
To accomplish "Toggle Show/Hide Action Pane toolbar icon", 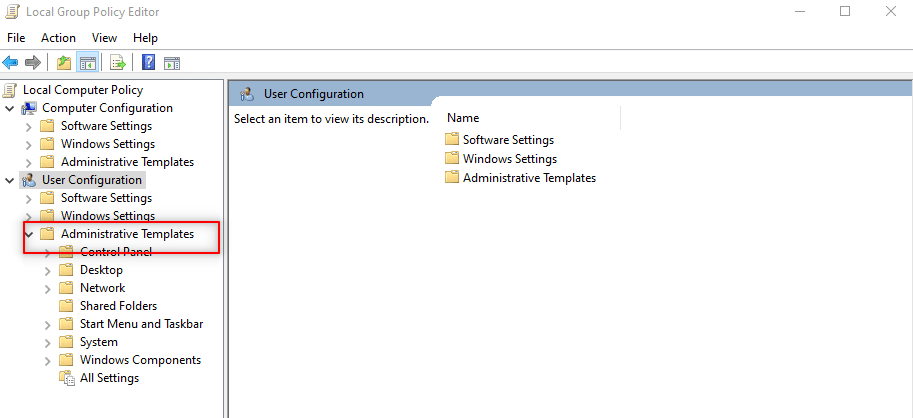I will pyautogui.click(x=172, y=63).
